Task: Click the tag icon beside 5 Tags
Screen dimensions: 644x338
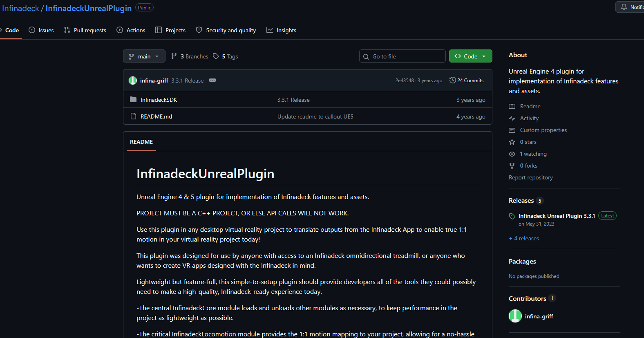Action: tap(216, 56)
